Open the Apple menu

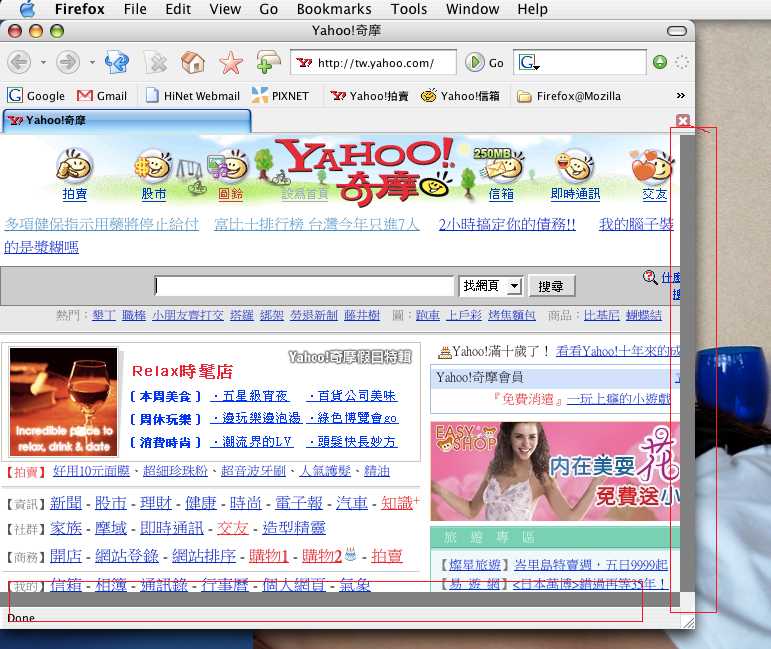[26, 9]
